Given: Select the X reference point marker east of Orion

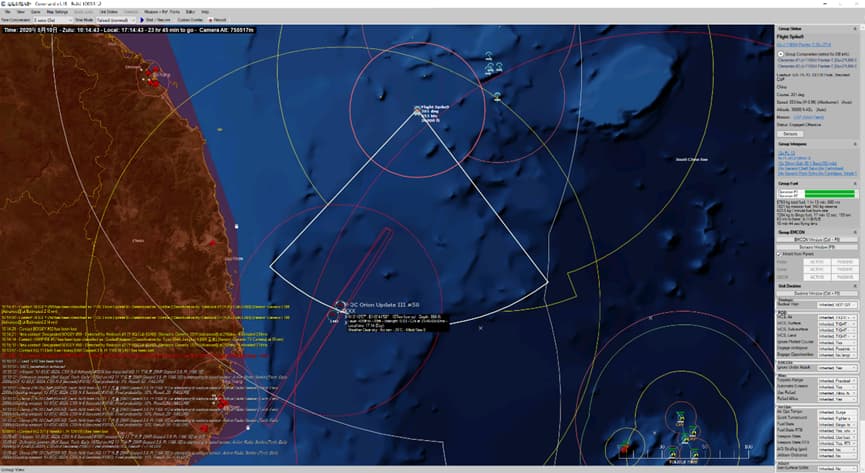Looking at the screenshot, I should pyautogui.click(x=480, y=328).
